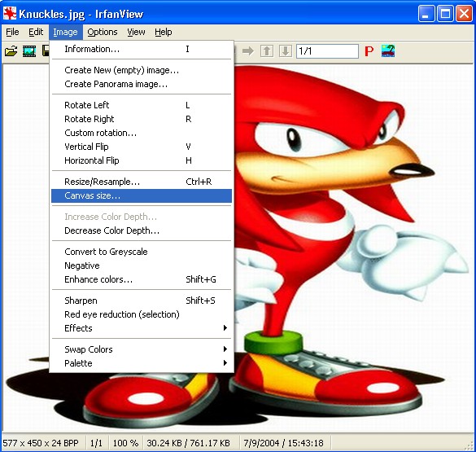The image size is (476, 452).
Task: Maximize the IrfanView window
Action: click(445, 13)
